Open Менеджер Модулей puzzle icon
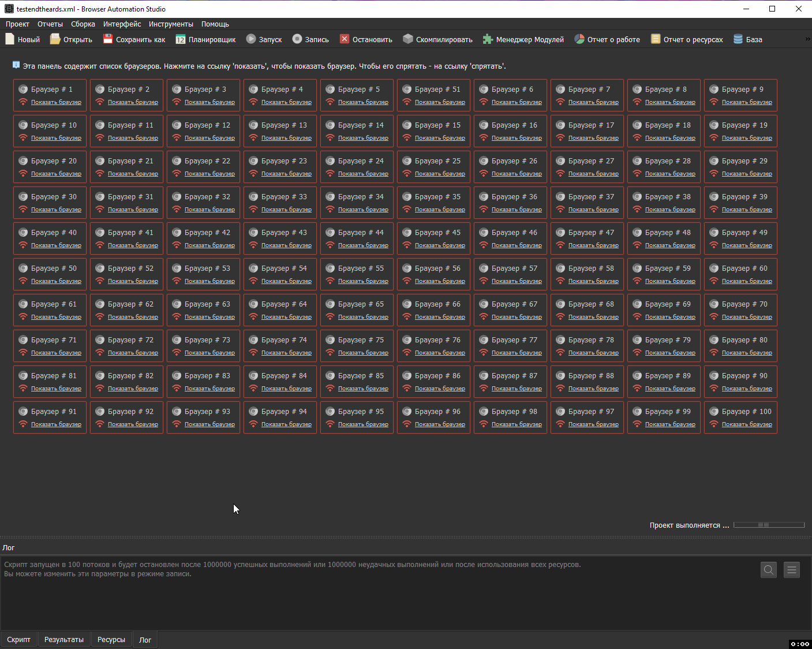The height and width of the screenshot is (649, 812). tap(488, 39)
